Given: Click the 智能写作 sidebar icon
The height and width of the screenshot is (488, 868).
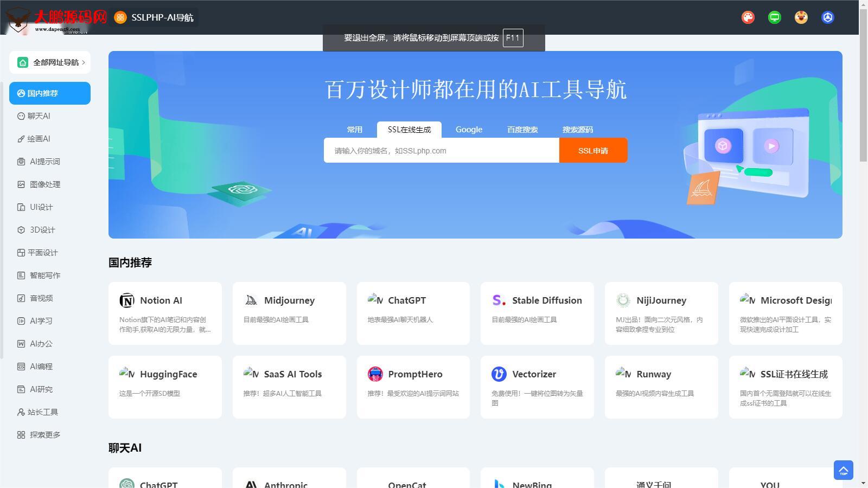Looking at the screenshot, I should click(21, 275).
